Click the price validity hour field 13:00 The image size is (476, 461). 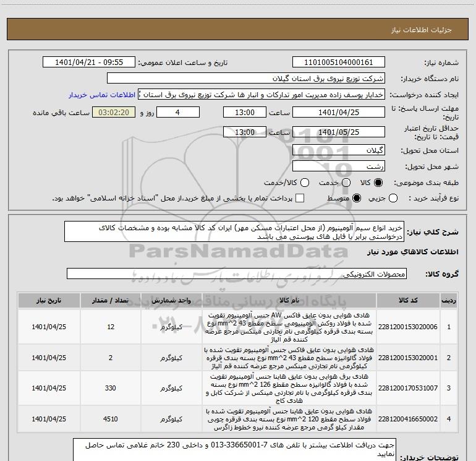coord(245,132)
